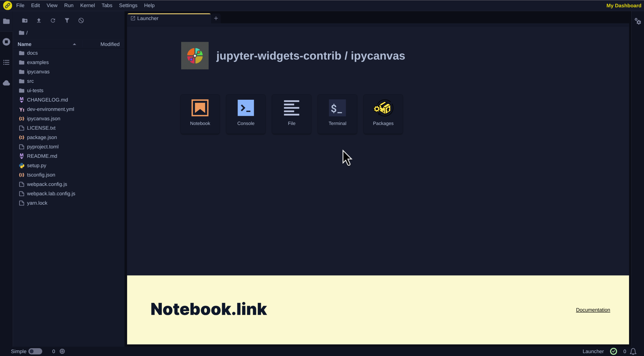This screenshot has height=356, width=644.
Task: Open the Kernel menu
Action: pyautogui.click(x=87, y=5)
